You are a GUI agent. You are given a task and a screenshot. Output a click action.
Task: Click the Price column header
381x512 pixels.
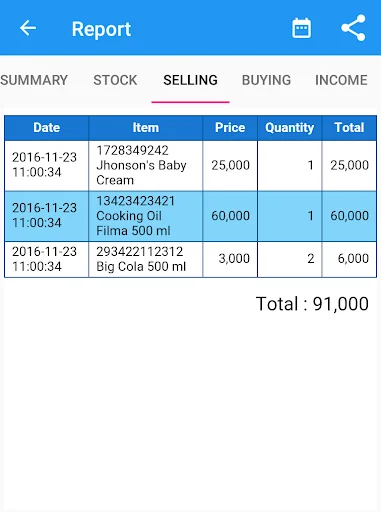[230, 128]
